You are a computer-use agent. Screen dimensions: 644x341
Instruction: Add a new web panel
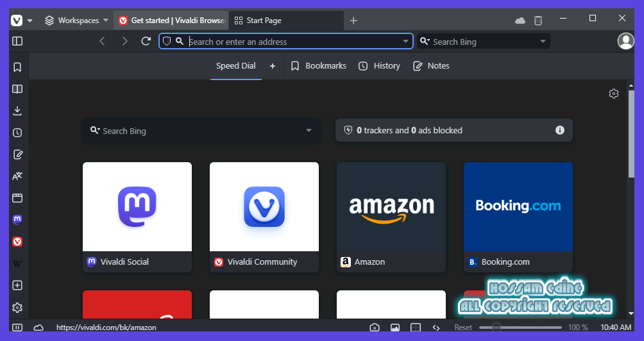coord(17,286)
